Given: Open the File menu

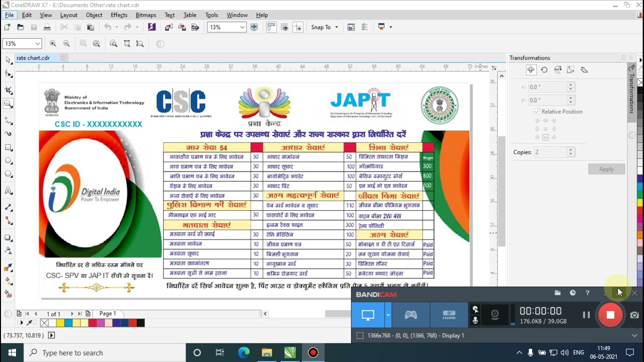Looking at the screenshot, I should 10,15.
